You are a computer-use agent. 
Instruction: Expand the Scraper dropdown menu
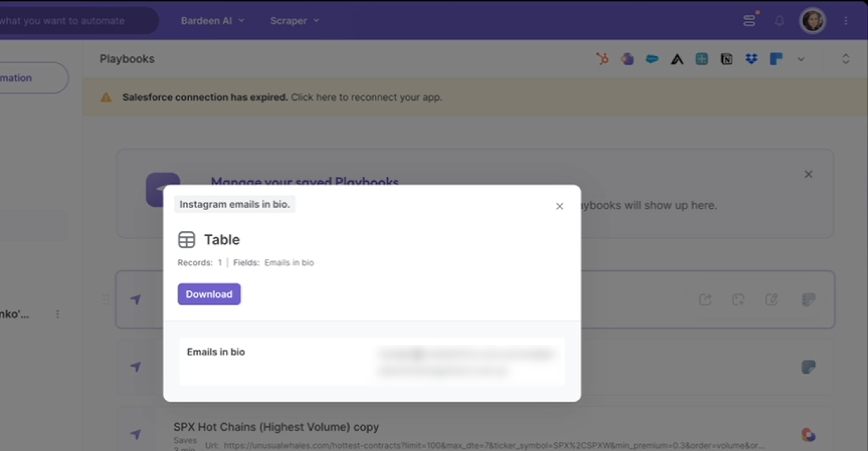pyautogui.click(x=295, y=20)
